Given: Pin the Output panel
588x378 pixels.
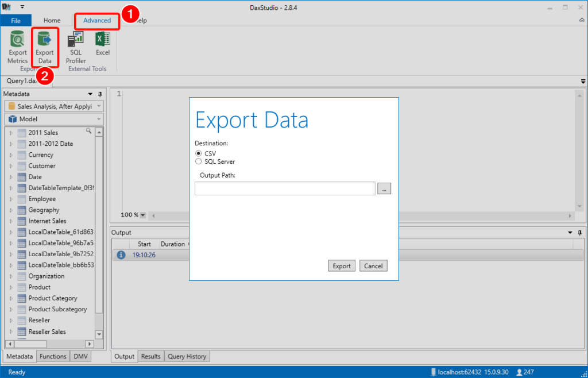Looking at the screenshot, I should [x=580, y=233].
